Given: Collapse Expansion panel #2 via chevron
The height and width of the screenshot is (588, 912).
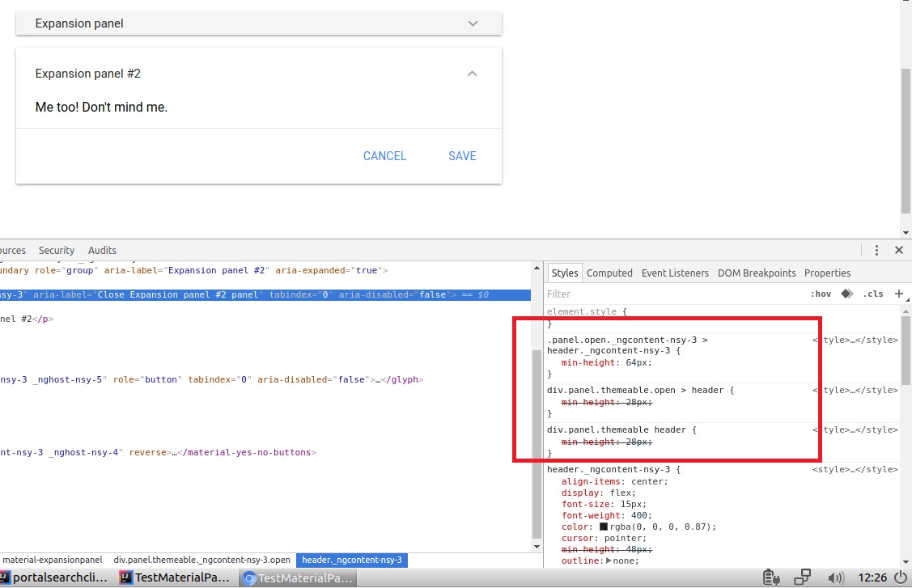Looking at the screenshot, I should (x=472, y=73).
